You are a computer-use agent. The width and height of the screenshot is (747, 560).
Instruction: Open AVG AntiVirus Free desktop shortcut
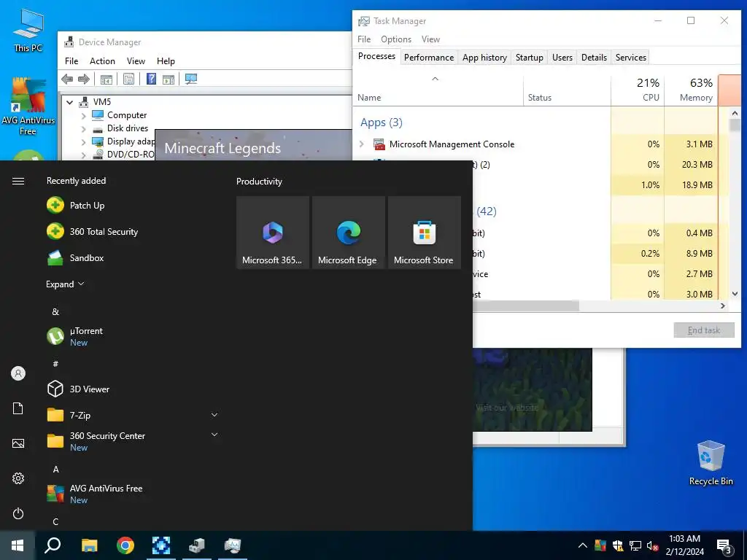[28, 106]
